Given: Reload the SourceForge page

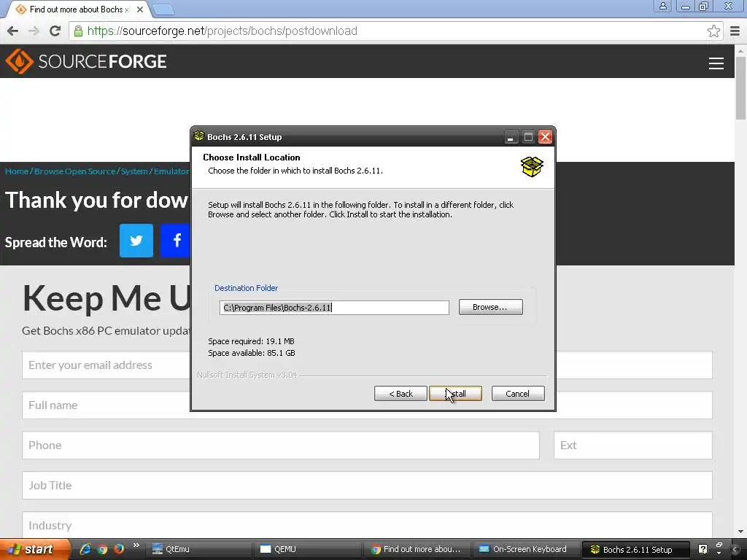Looking at the screenshot, I should click(x=55, y=31).
